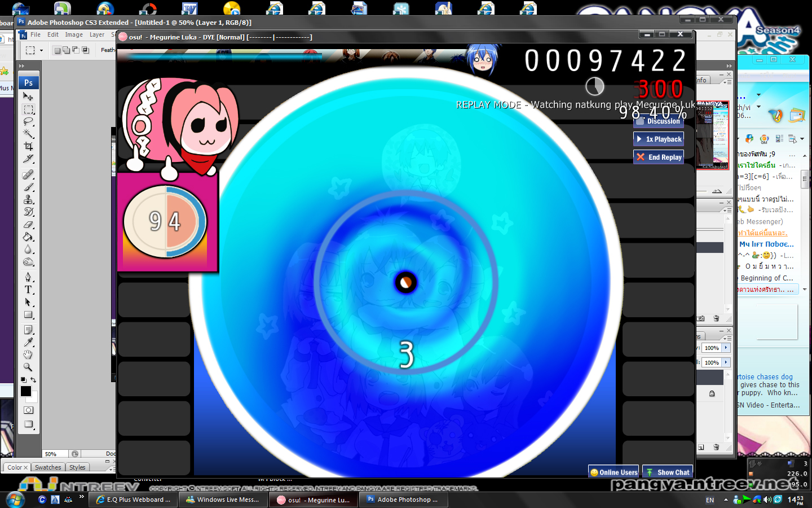Select the Lasso tool
This screenshot has height=508, width=812.
(x=28, y=121)
